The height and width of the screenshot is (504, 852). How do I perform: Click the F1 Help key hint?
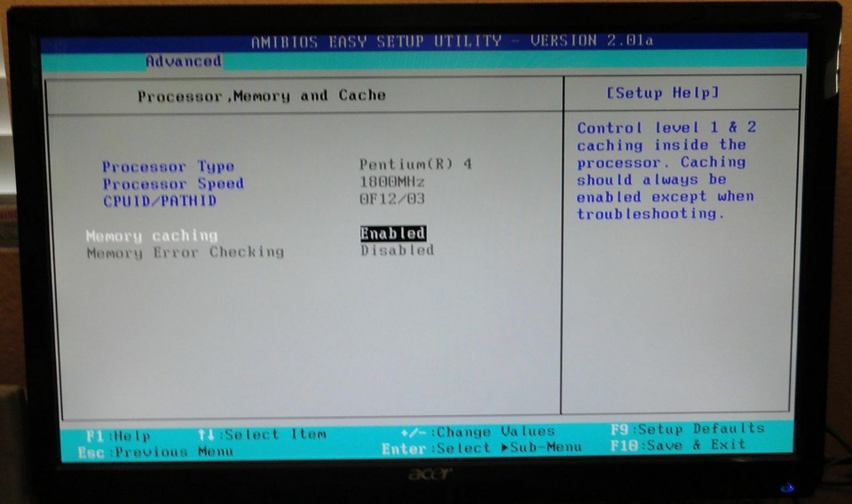(x=118, y=436)
